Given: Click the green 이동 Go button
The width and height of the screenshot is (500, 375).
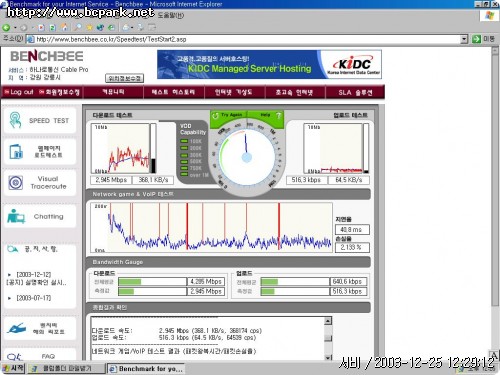Looking at the screenshot, I should (483, 39).
